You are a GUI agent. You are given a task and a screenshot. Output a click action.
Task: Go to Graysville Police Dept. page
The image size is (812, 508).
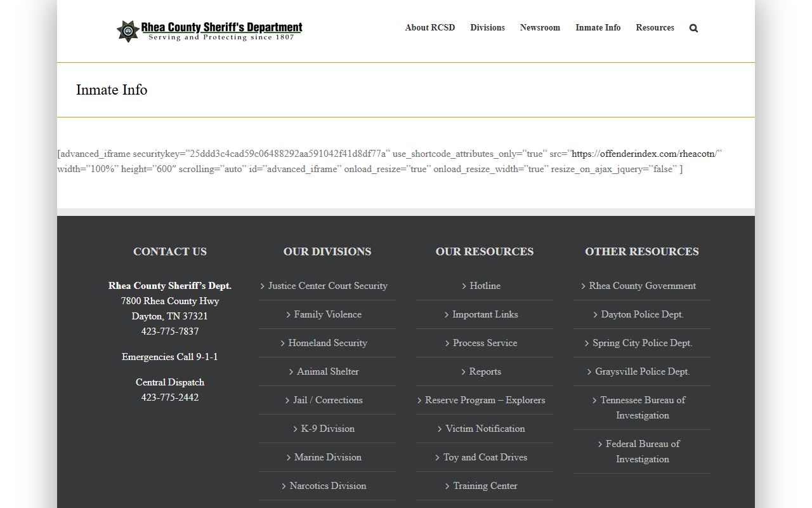[x=642, y=371]
